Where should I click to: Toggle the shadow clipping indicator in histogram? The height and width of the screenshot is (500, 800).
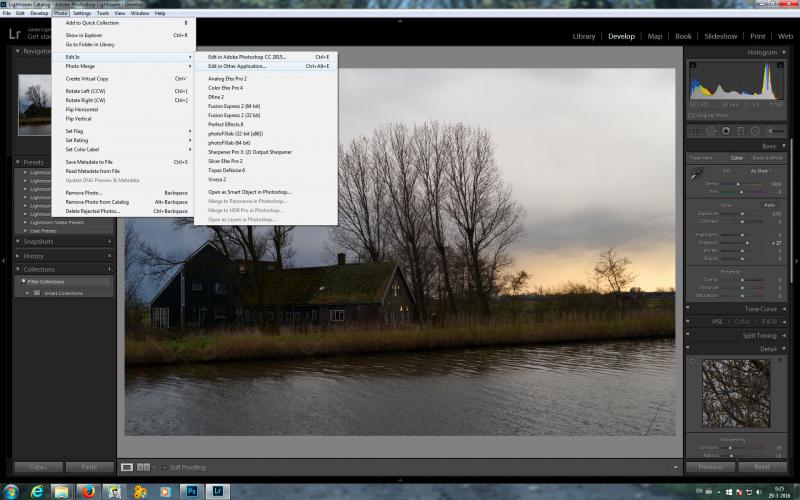click(692, 65)
